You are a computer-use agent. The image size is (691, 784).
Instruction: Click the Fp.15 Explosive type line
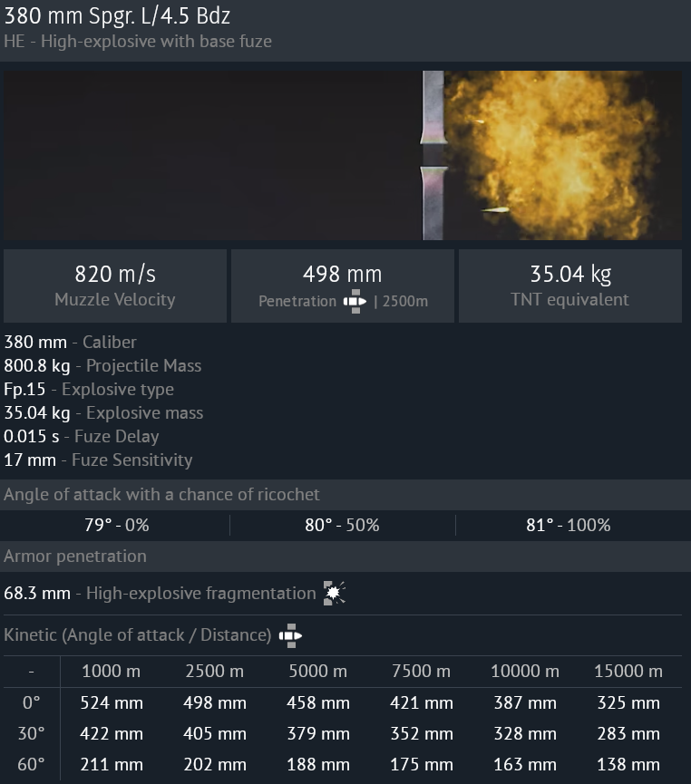tap(89, 390)
